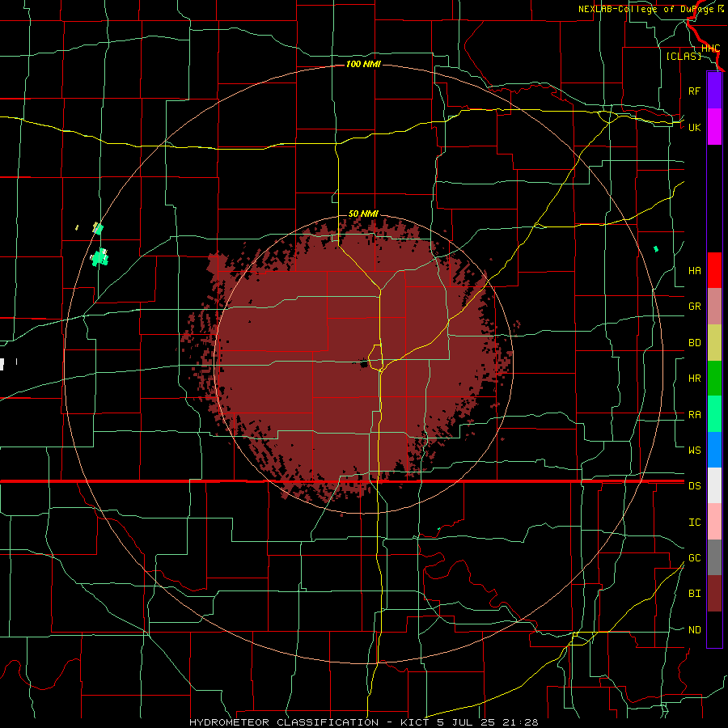
Task: Click the RF purple legend swatch
Action: coord(714,91)
